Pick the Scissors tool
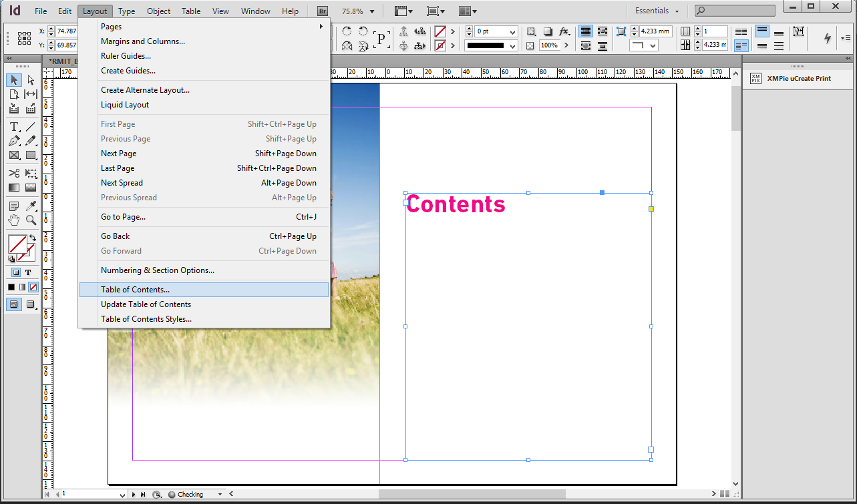Image resolution: width=857 pixels, height=504 pixels. coord(14,173)
